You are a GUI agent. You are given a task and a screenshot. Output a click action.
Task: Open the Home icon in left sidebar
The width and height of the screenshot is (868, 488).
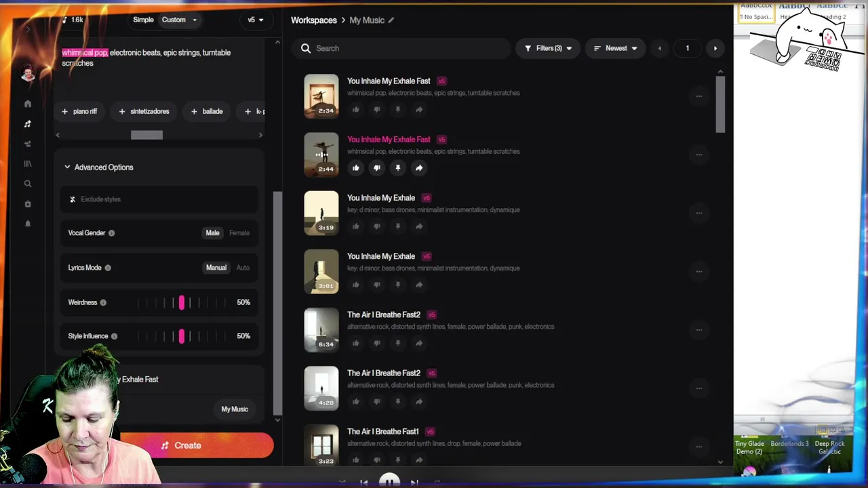pos(28,104)
